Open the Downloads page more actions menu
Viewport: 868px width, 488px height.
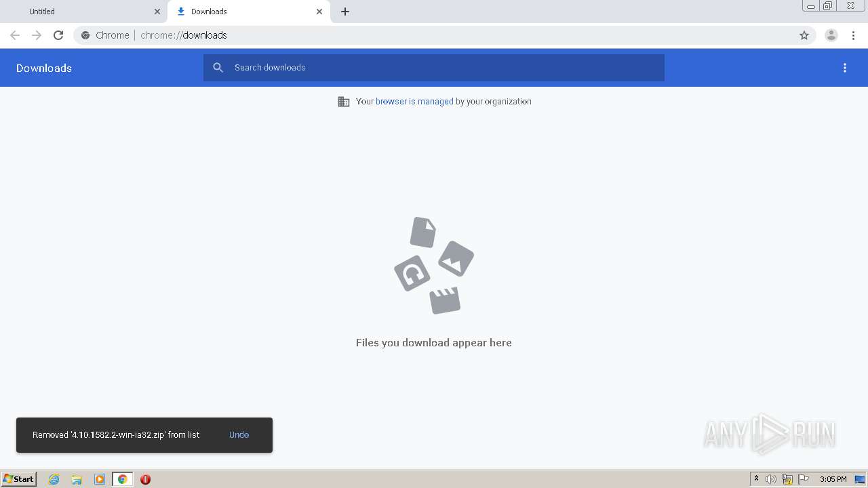tap(845, 68)
